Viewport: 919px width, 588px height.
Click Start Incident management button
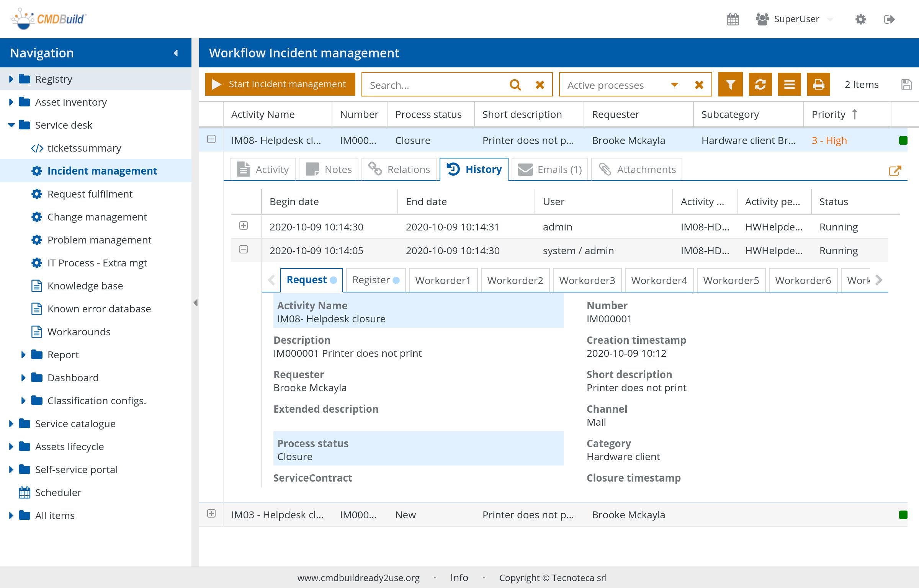280,84
